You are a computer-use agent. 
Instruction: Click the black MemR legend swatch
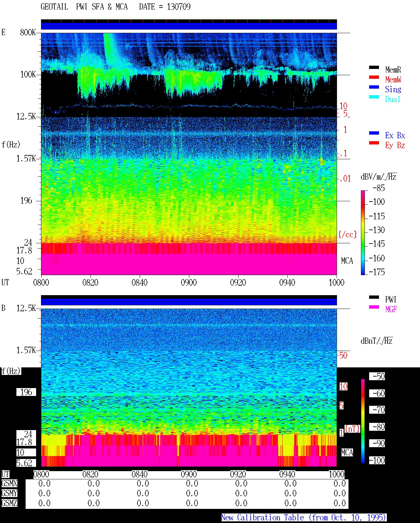point(374,68)
